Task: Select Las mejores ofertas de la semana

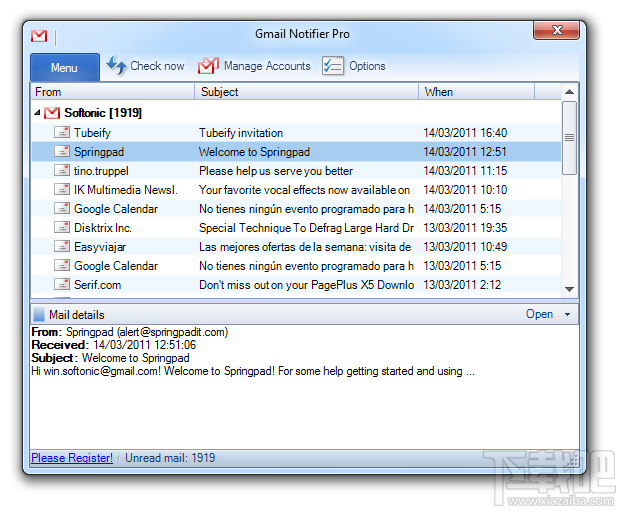Action: pos(305,247)
